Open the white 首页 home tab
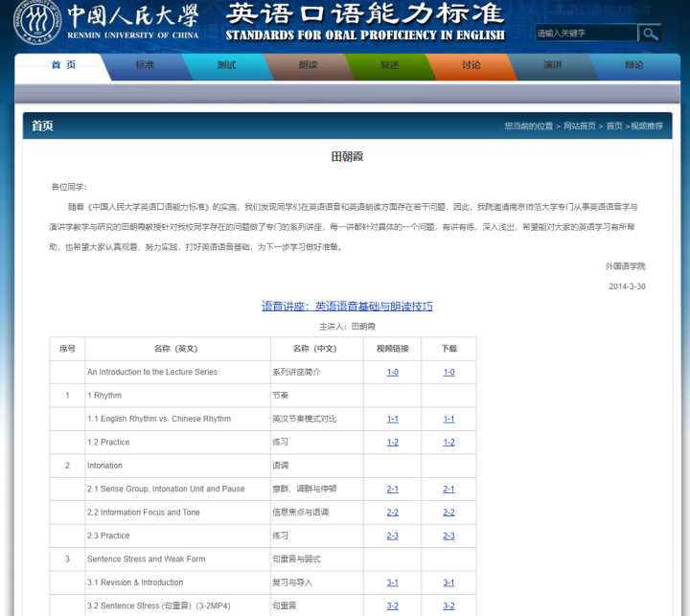 (x=63, y=65)
